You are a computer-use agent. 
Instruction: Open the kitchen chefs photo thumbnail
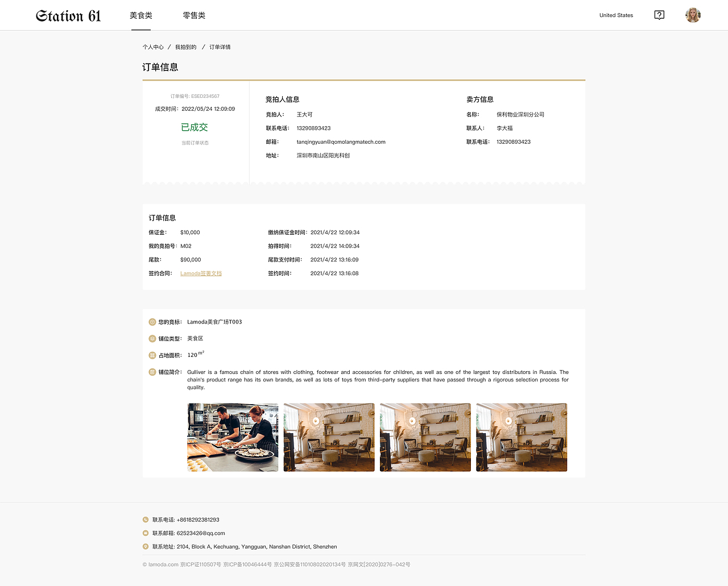tap(233, 438)
